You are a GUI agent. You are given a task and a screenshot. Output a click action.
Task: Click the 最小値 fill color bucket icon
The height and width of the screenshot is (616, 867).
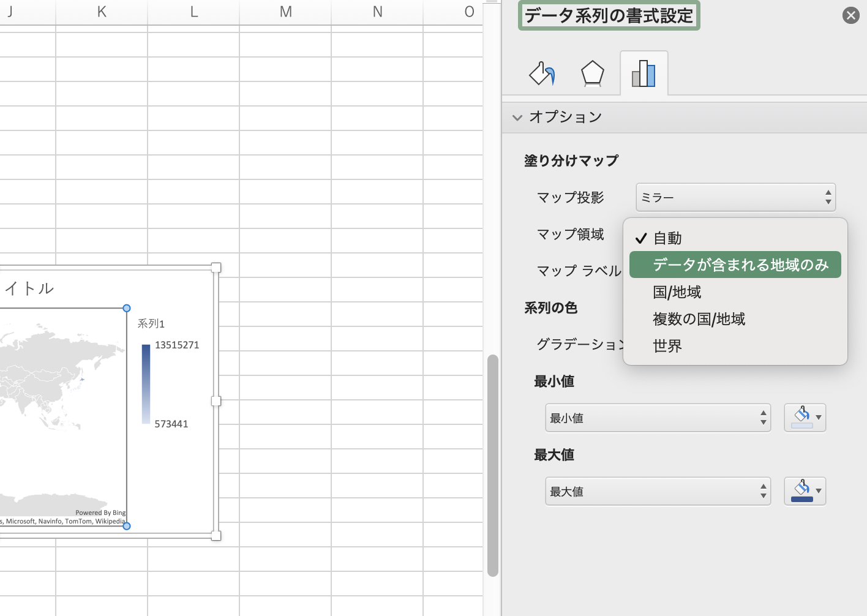point(801,418)
